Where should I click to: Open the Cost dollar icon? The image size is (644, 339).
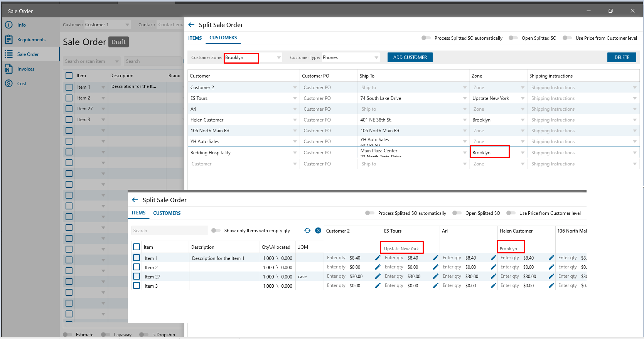pos(8,84)
